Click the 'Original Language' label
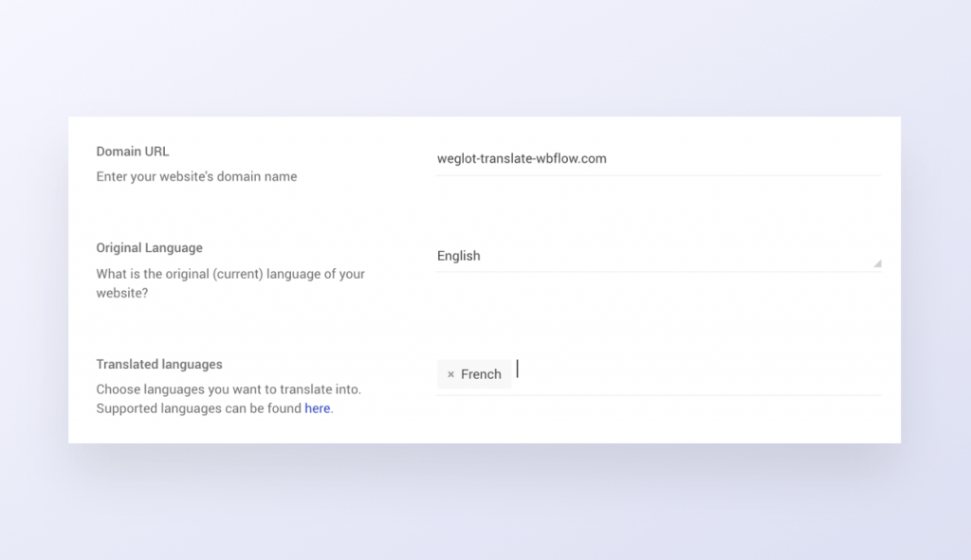Screen dimensions: 971x560 [x=149, y=248]
